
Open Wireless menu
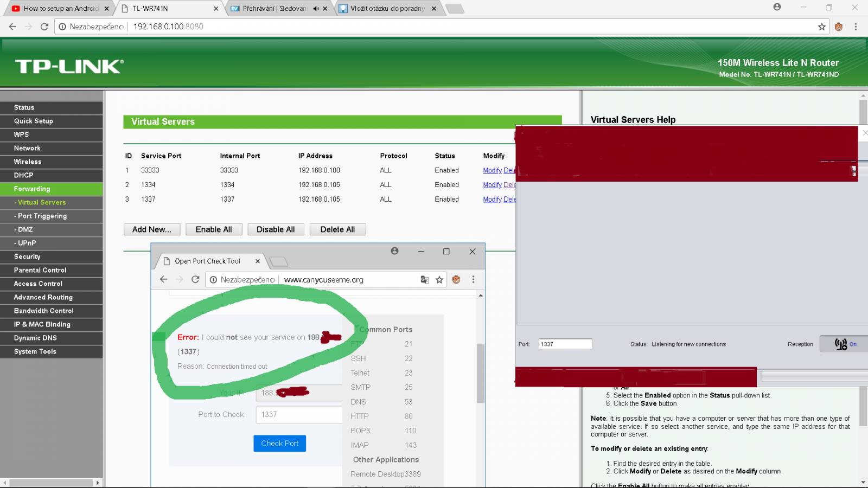coord(52,162)
